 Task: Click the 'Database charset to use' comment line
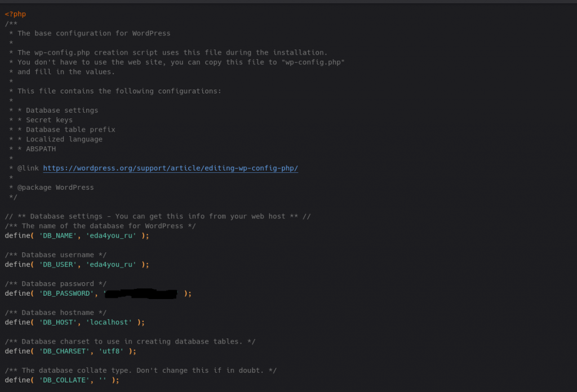pyautogui.click(x=130, y=342)
